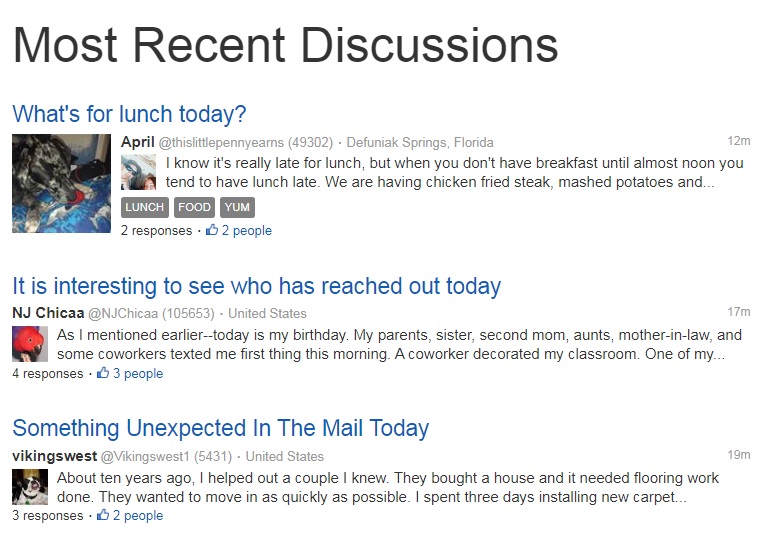View the 4 responses on the birthday post
Image resolution: width=765 pixels, height=537 pixels.
click(x=48, y=374)
